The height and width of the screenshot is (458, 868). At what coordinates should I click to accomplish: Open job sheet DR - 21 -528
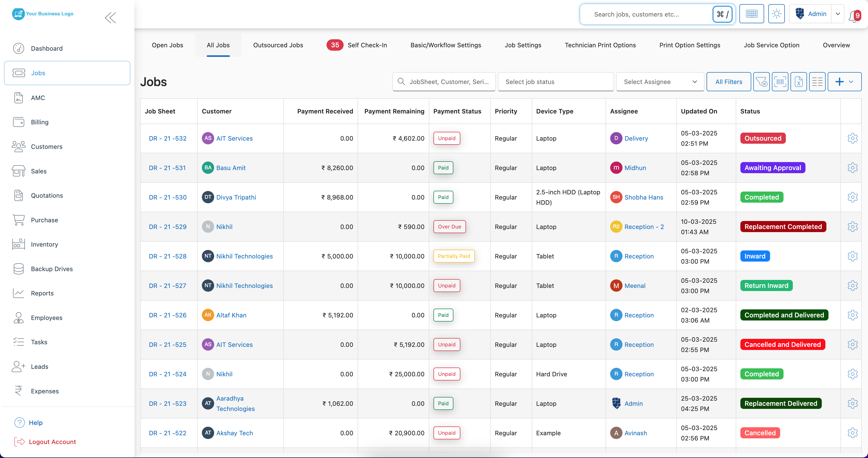coord(167,256)
